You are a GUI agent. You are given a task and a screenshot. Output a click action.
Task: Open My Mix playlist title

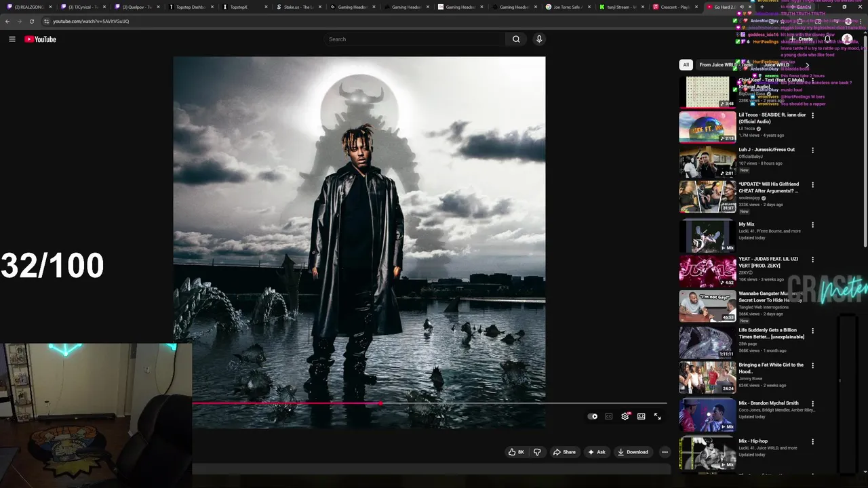(747, 224)
